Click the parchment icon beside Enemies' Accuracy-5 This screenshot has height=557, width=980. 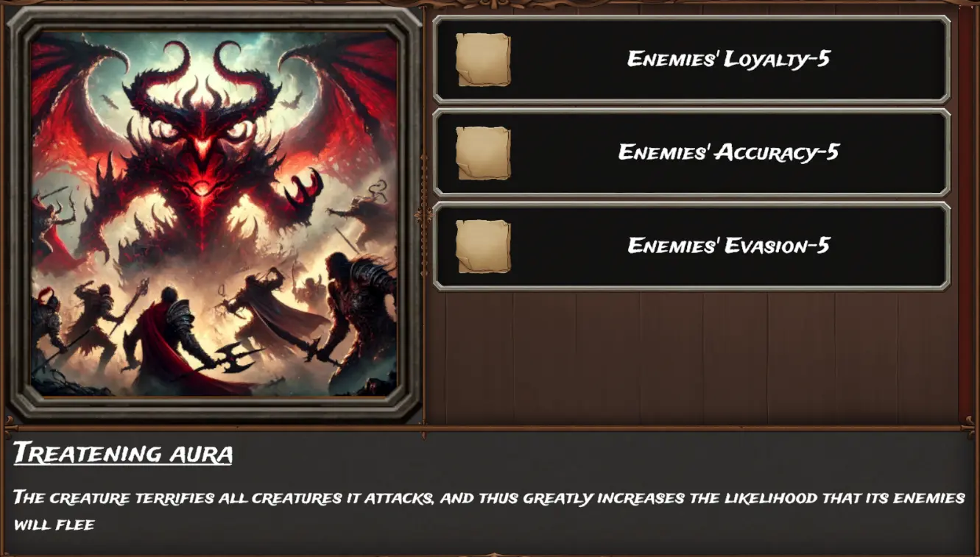point(482,153)
